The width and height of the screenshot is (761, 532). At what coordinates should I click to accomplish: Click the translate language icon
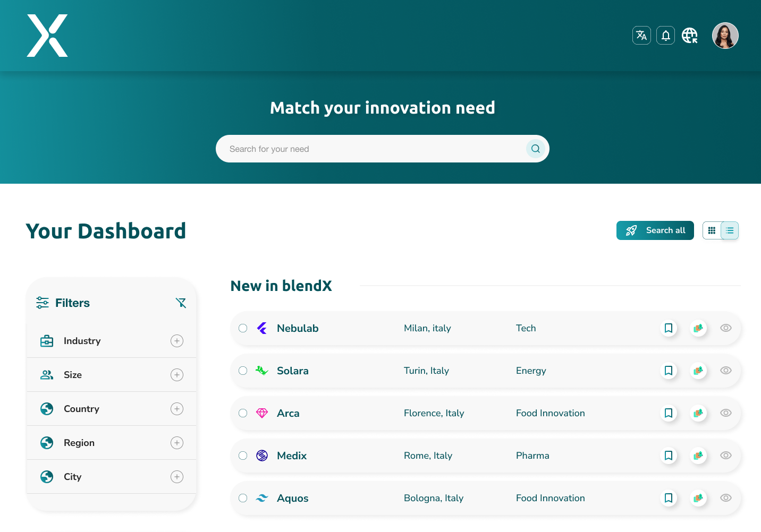click(641, 36)
